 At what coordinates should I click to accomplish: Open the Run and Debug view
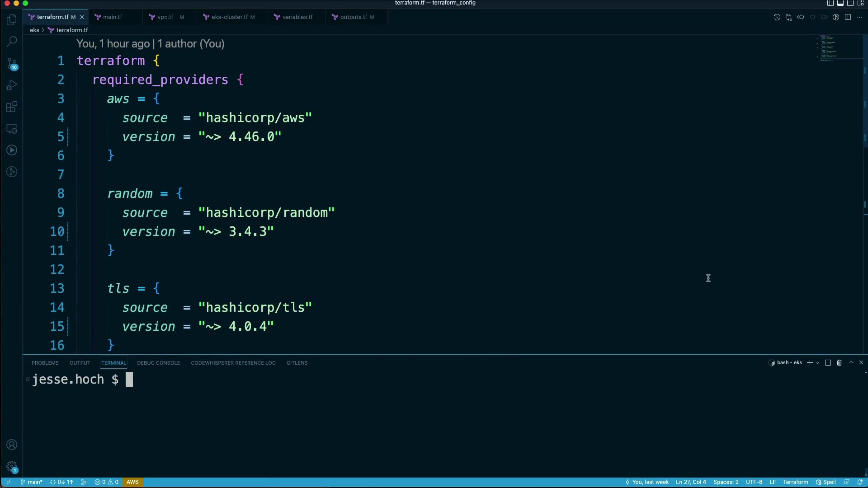tap(12, 85)
